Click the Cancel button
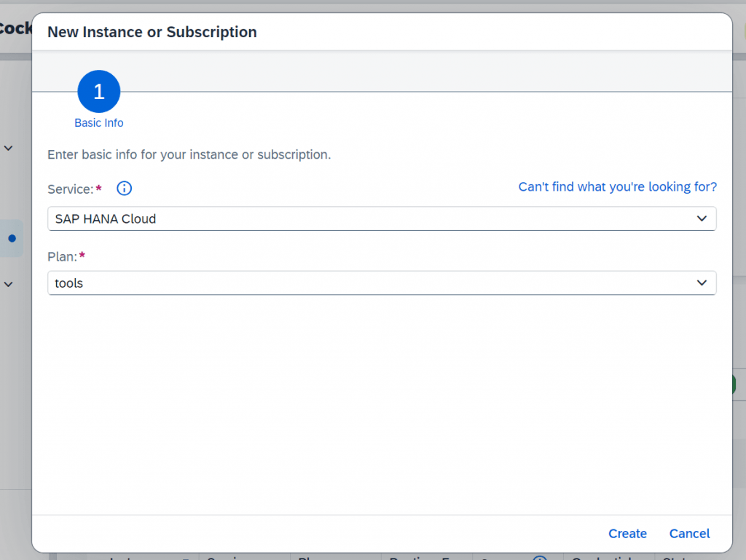This screenshot has height=560, width=746. [689, 533]
